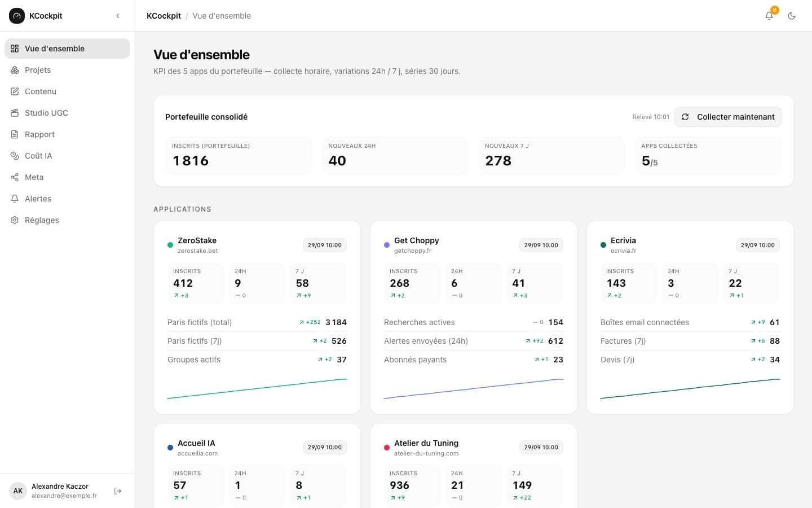Toggle dark mode with the moon icon
Viewport: 812px width, 508px height.
tap(792, 16)
